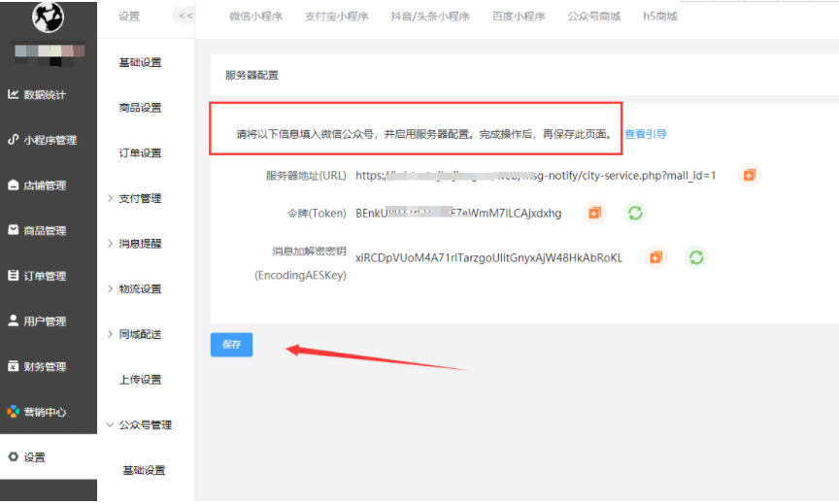Click the EncodingAESKey value field

(488, 257)
